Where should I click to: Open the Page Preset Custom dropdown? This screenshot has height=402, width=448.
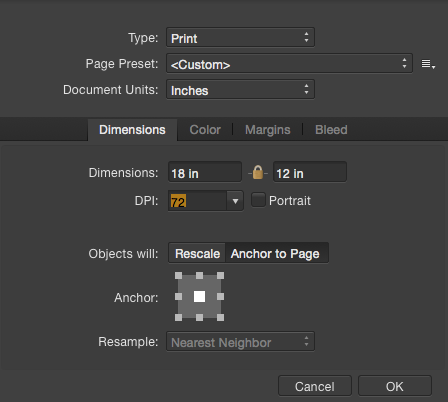(289, 63)
